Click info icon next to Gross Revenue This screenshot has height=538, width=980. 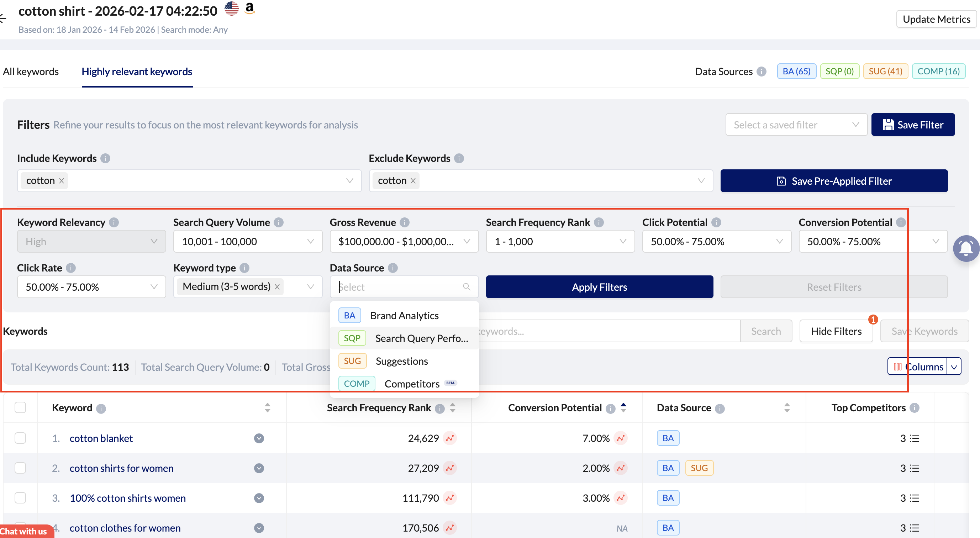(x=404, y=222)
